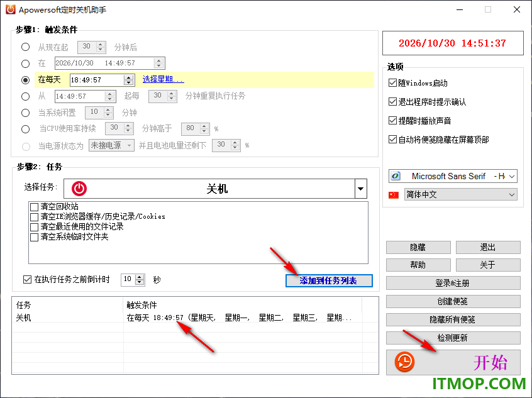This screenshot has width=532, height=398.
Task: Minimize the Apowersoft window
Action: [460, 9]
